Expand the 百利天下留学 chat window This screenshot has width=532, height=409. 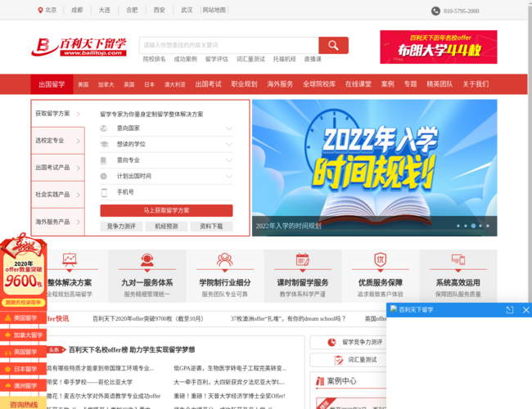pyautogui.click(x=509, y=310)
